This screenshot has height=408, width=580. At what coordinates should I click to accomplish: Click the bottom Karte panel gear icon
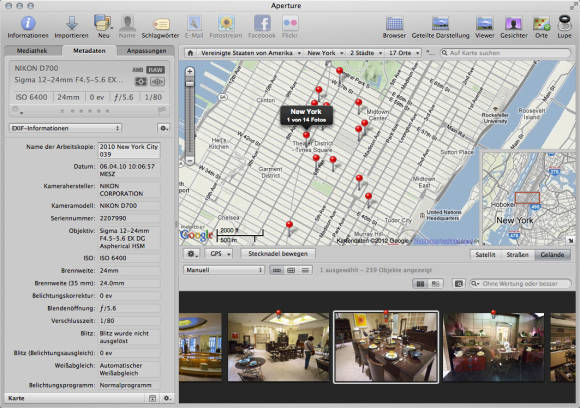point(167,398)
